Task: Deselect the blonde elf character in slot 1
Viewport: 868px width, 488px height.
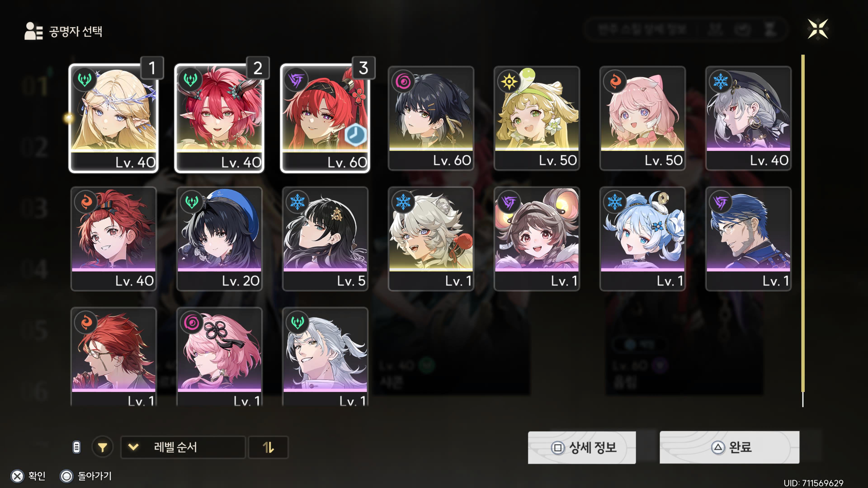Action: (x=113, y=118)
